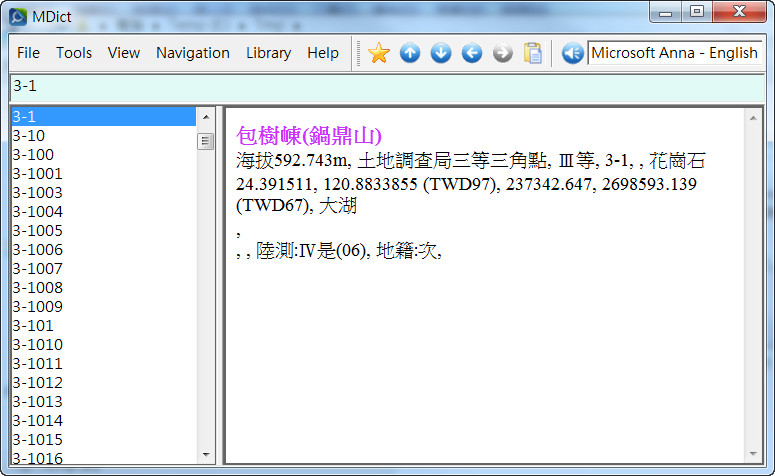Open the Tools menu
The image size is (775, 476).
point(74,53)
